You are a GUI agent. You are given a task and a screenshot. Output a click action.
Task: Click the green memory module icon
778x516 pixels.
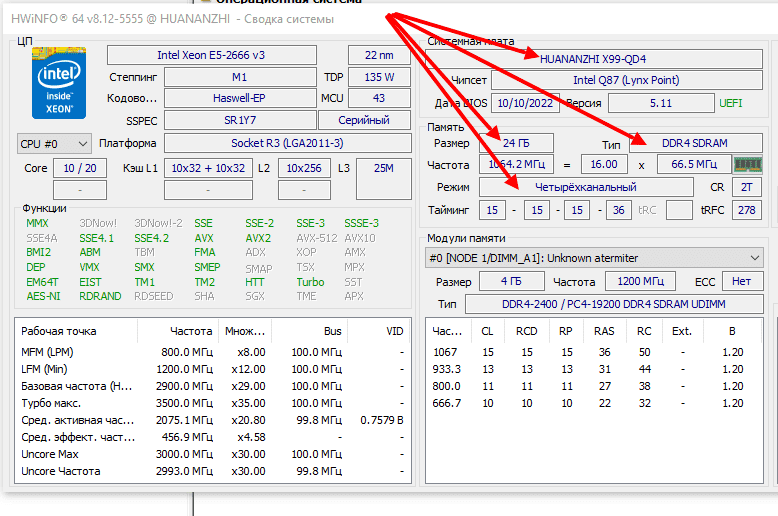pos(746,164)
